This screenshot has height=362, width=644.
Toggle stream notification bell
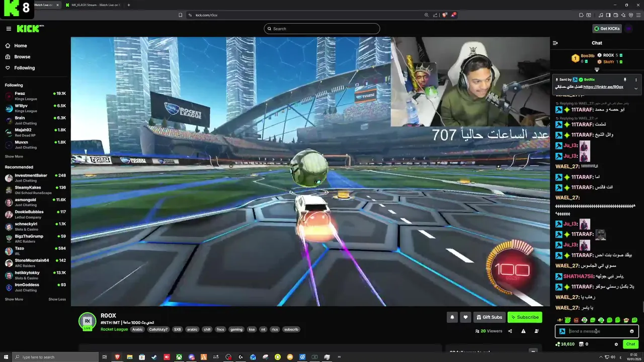click(x=452, y=317)
